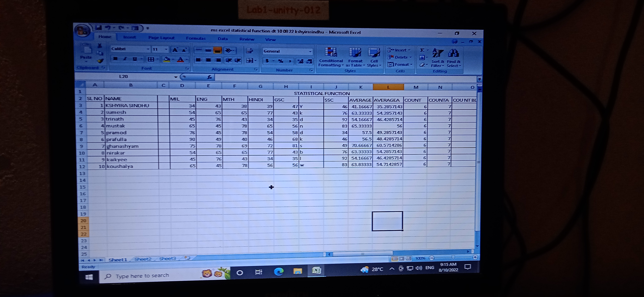Click the Format Painter brush icon
Image resolution: width=644 pixels, height=297 pixels.
tap(100, 61)
